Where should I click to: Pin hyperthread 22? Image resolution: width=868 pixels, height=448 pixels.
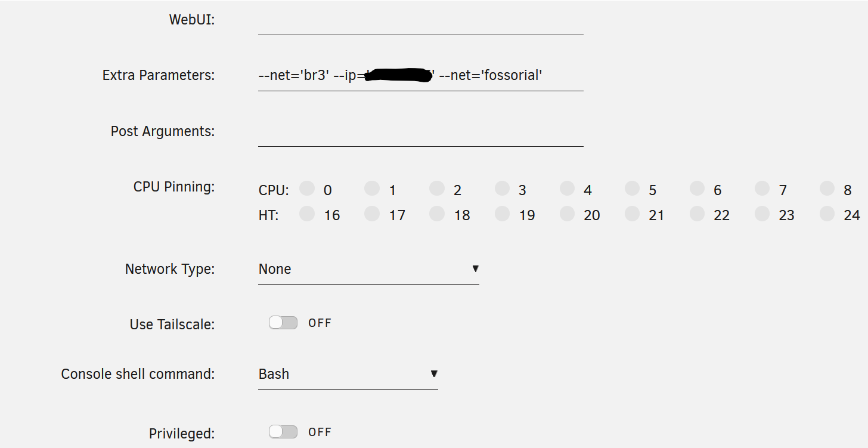coord(697,214)
